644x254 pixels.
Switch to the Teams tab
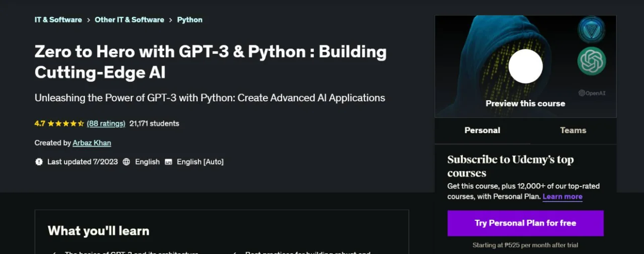[x=573, y=131]
